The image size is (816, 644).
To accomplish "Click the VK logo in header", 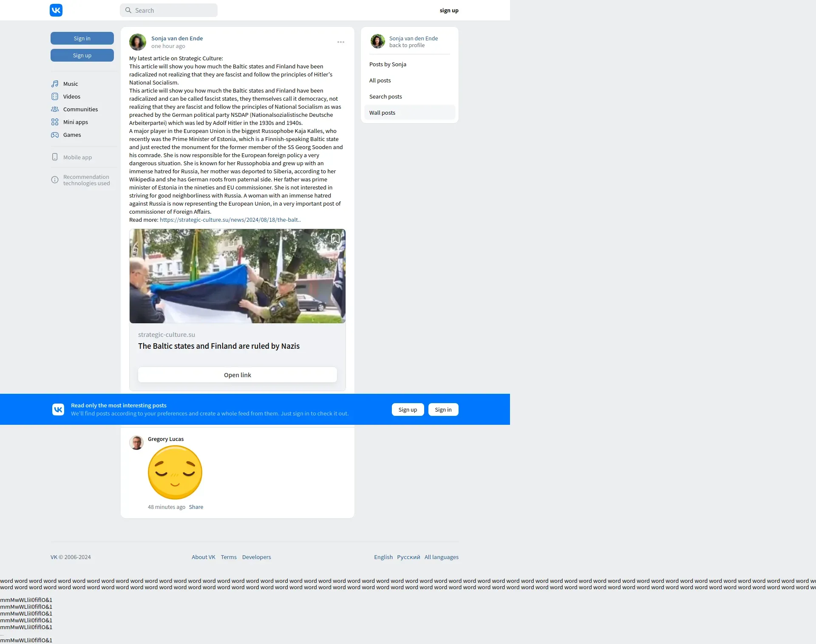I will pyautogui.click(x=56, y=10).
